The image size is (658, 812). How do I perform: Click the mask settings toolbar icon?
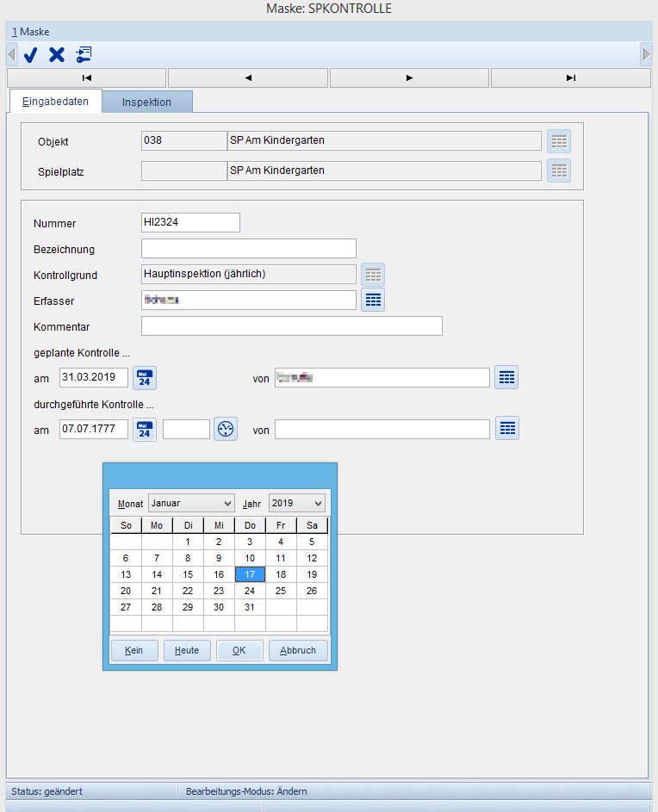click(84, 55)
